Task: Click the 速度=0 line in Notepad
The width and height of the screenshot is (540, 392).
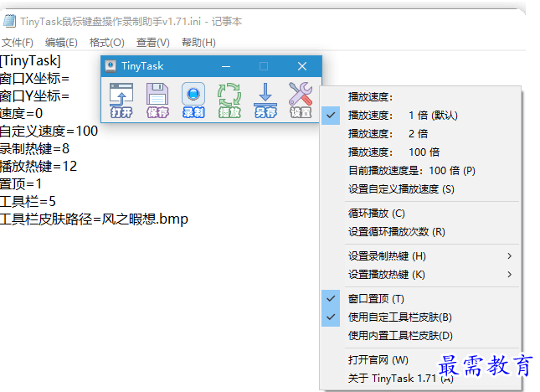Action: click(x=22, y=113)
